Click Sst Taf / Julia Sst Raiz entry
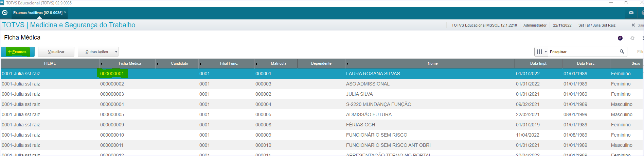This screenshot has height=156, width=644. [x=597, y=25]
